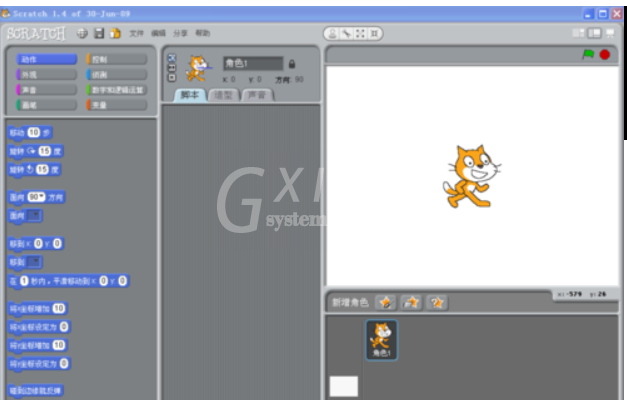Open the 编辑 menu
Image resolution: width=627 pixels, height=400 pixels.
(x=158, y=33)
